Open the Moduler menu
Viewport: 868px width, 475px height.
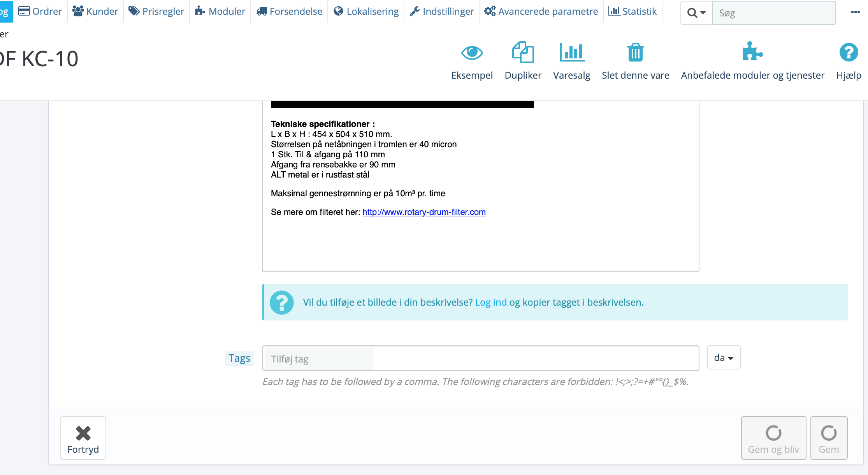[x=220, y=11]
